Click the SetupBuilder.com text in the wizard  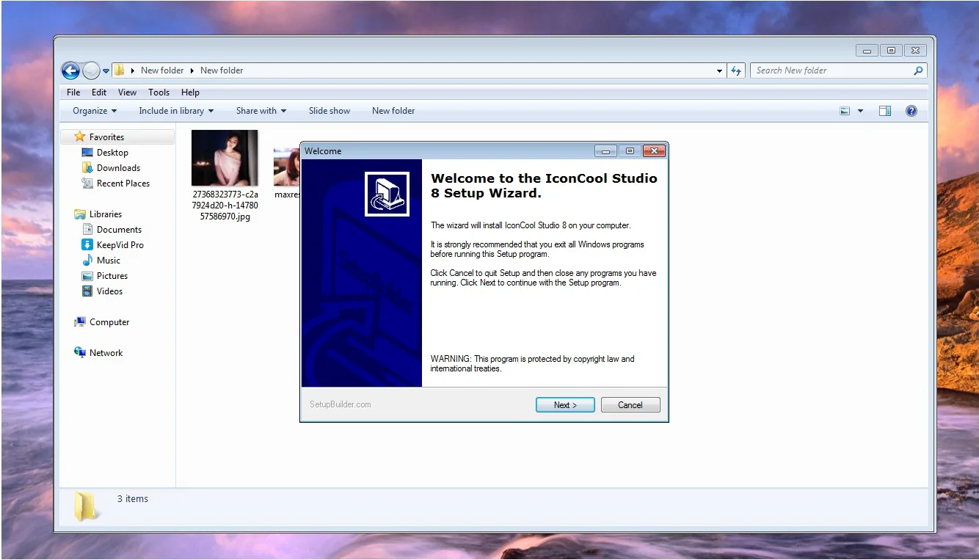tap(341, 404)
